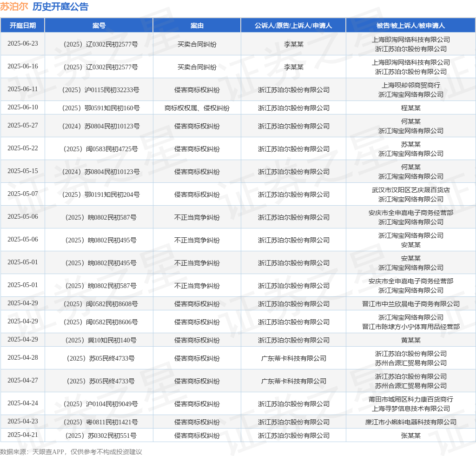Click 浙江苏泊尔股份有限公司 plaintiff in the 2025-05-22 row
Image resolution: width=476 pixels, height=456 pixels.
[294, 149]
